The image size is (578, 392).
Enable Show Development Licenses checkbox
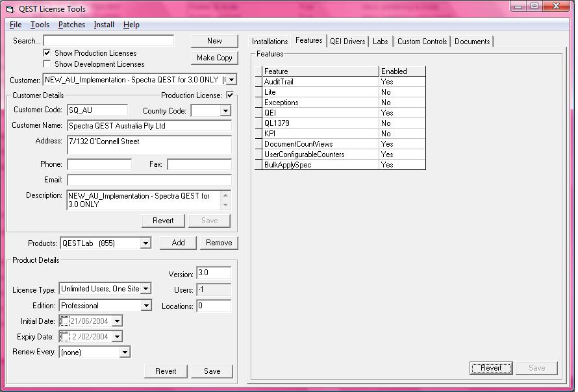47,64
